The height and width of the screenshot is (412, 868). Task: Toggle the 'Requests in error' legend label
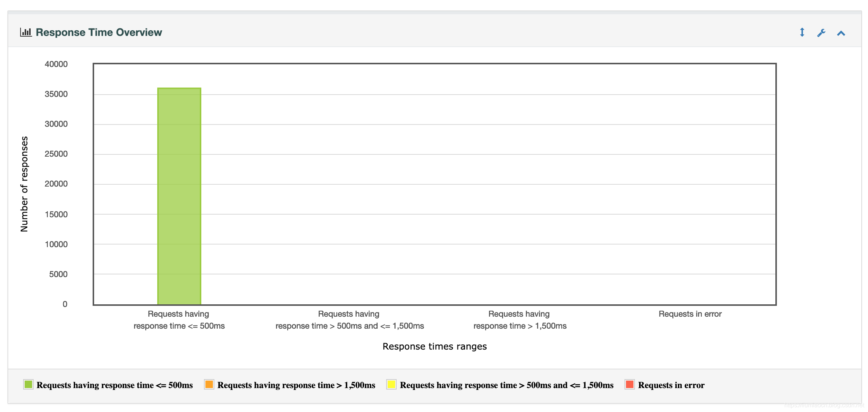point(671,385)
